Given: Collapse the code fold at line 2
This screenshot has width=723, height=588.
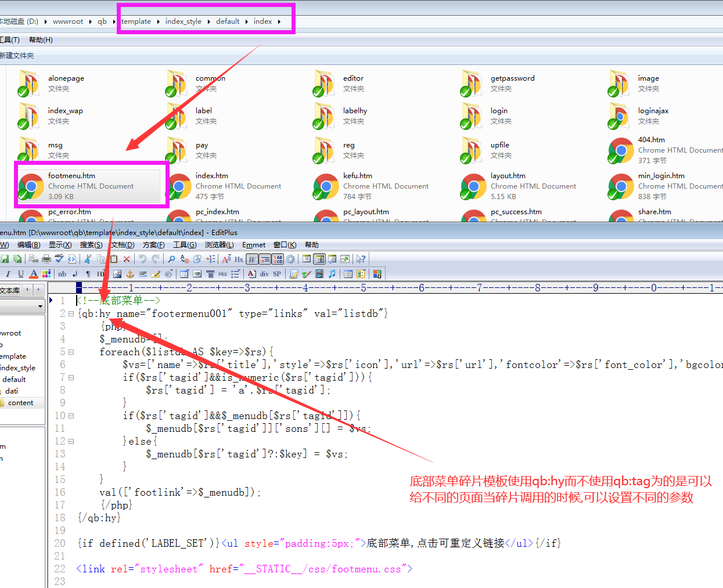Looking at the screenshot, I should [71, 313].
